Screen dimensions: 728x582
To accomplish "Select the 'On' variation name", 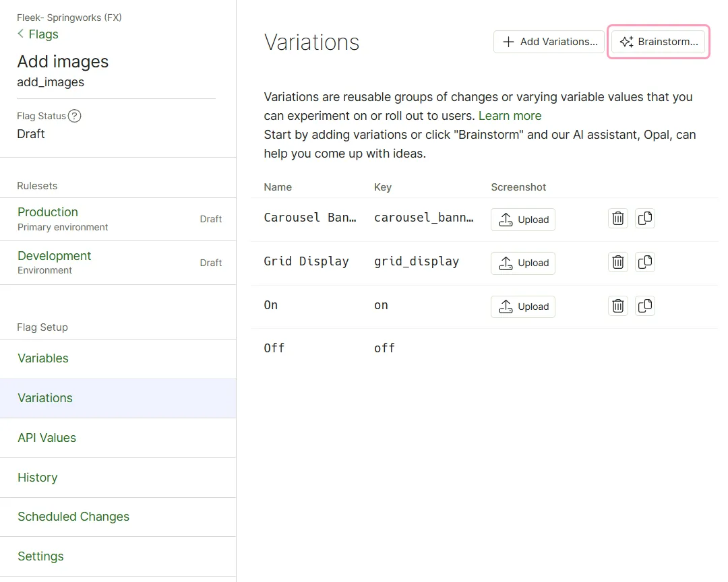I will [x=271, y=305].
